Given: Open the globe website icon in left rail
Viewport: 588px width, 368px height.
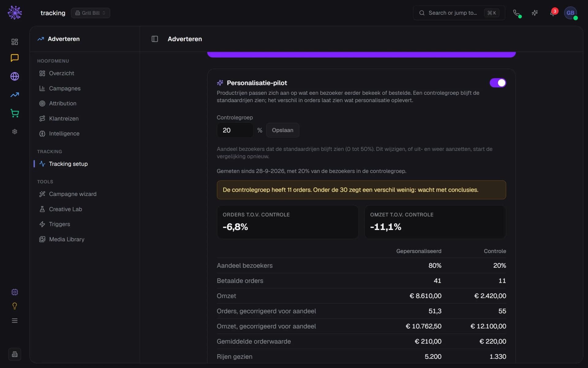Looking at the screenshot, I should [x=15, y=76].
